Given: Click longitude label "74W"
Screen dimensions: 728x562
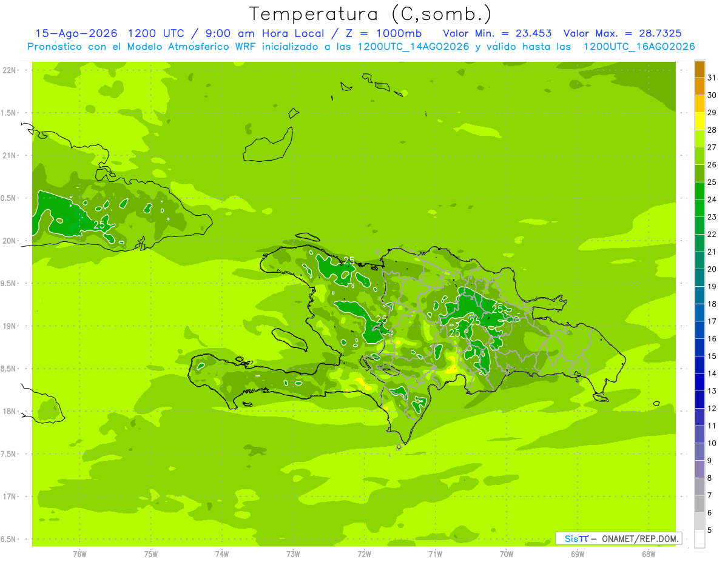Looking at the screenshot, I should coord(221,554).
